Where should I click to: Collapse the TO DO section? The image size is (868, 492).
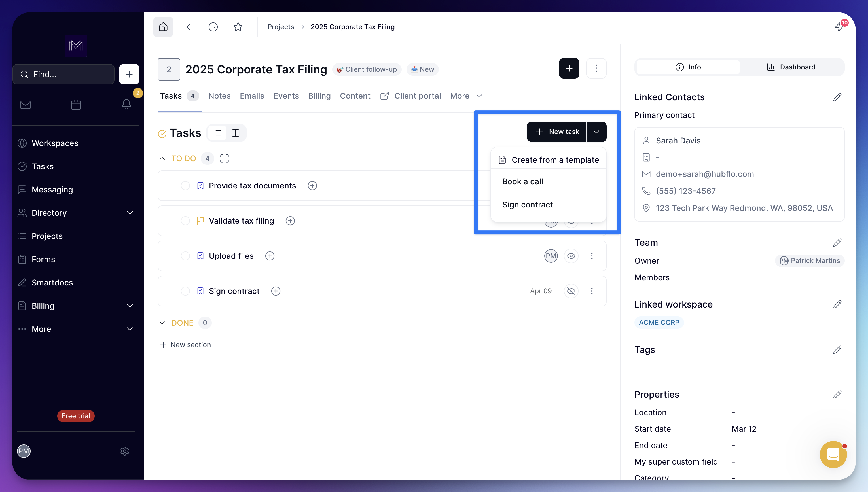click(x=162, y=158)
